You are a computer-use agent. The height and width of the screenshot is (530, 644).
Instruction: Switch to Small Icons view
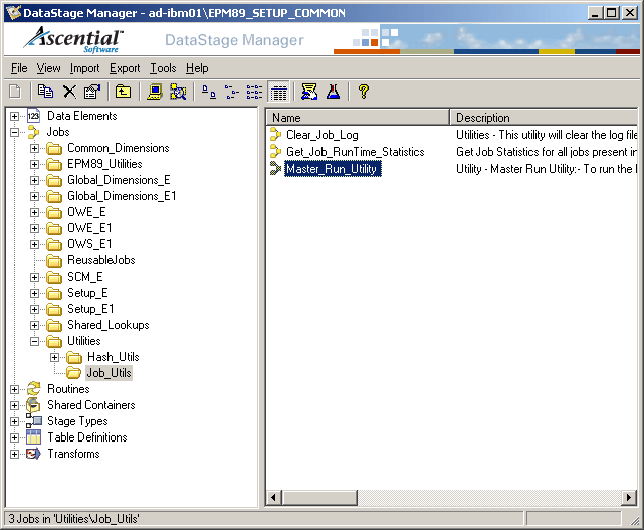(x=232, y=91)
